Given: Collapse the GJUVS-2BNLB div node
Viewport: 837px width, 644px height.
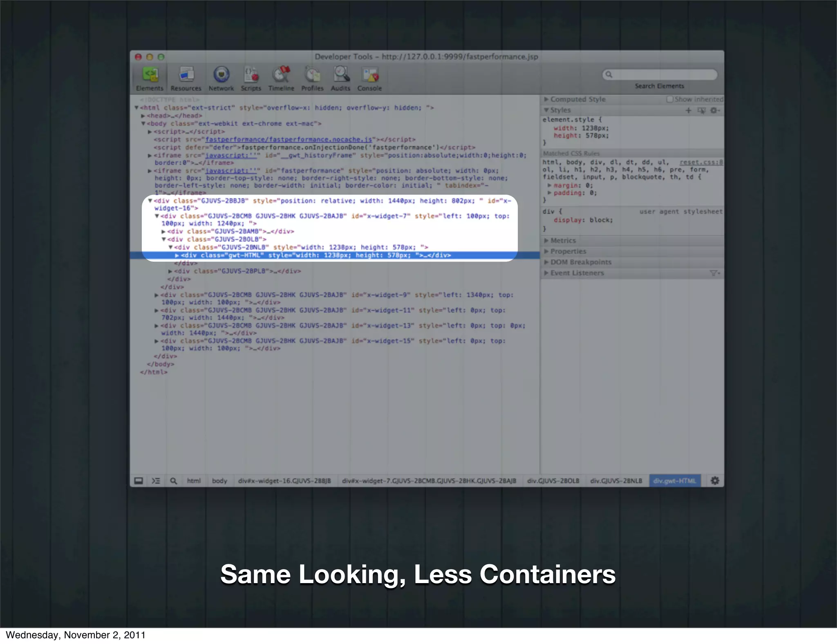Looking at the screenshot, I should pyautogui.click(x=170, y=247).
